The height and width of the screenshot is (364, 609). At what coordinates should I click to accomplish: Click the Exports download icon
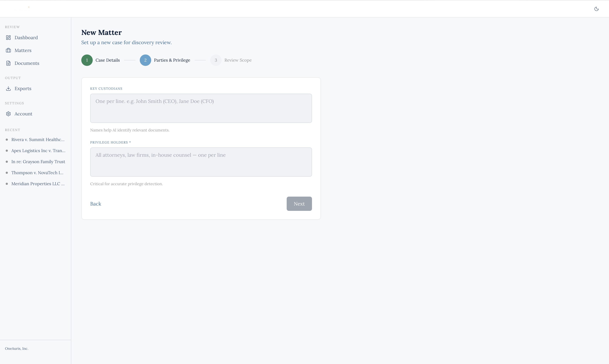[x=8, y=89]
